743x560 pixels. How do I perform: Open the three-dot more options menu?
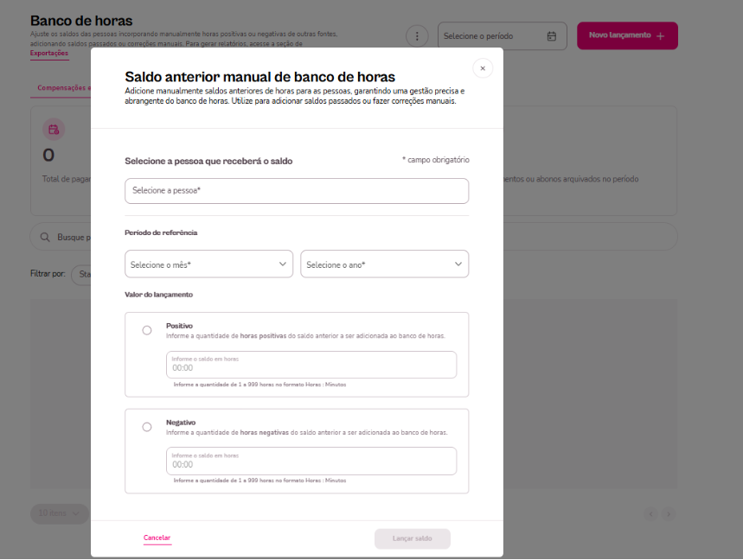(417, 36)
